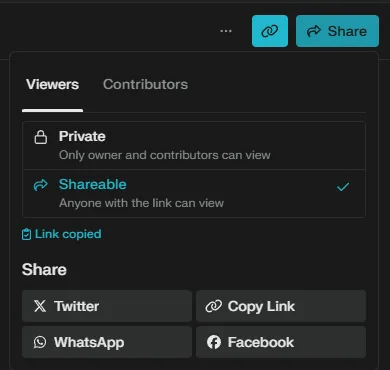Click the clipboard icon next to Link copied
This screenshot has height=370, width=390.
point(26,234)
